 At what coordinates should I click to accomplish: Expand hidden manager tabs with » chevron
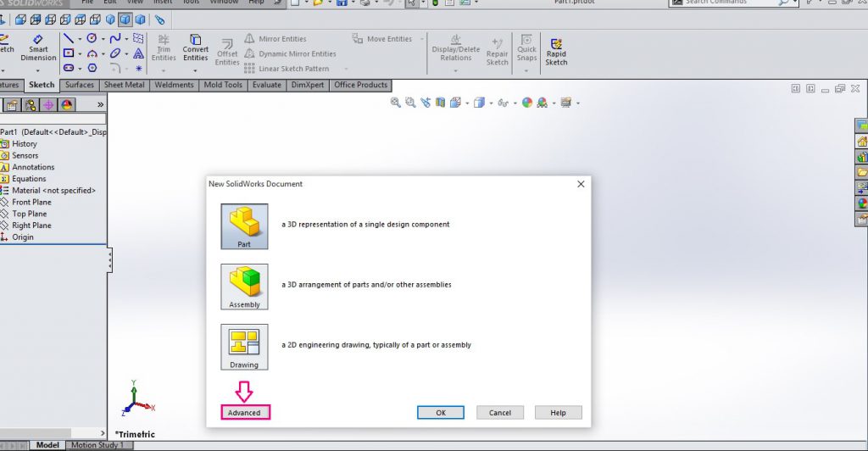click(x=100, y=104)
